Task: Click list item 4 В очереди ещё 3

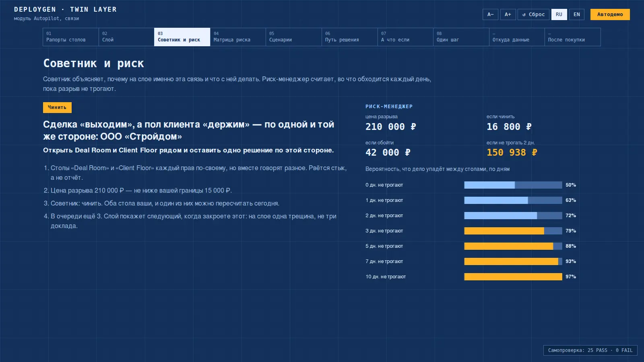Action: (x=194, y=221)
